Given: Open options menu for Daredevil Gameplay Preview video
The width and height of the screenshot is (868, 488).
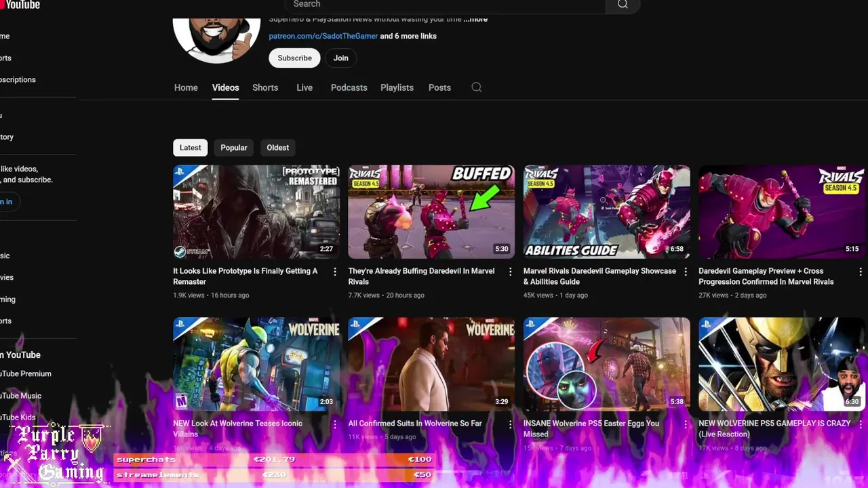Looking at the screenshot, I should point(861,271).
